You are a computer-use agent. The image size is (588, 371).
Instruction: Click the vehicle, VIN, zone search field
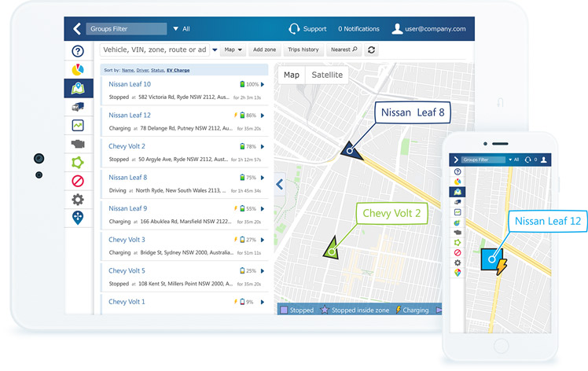(x=155, y=50)
